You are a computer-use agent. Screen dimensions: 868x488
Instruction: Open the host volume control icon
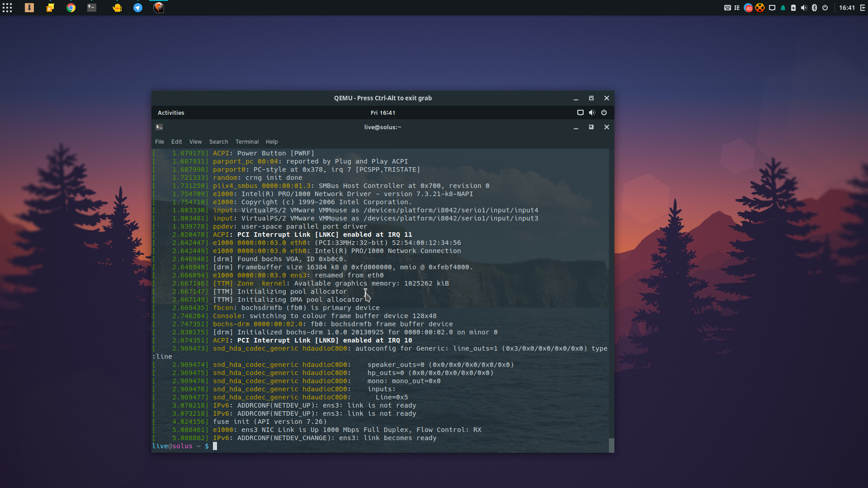coord(804,8)
